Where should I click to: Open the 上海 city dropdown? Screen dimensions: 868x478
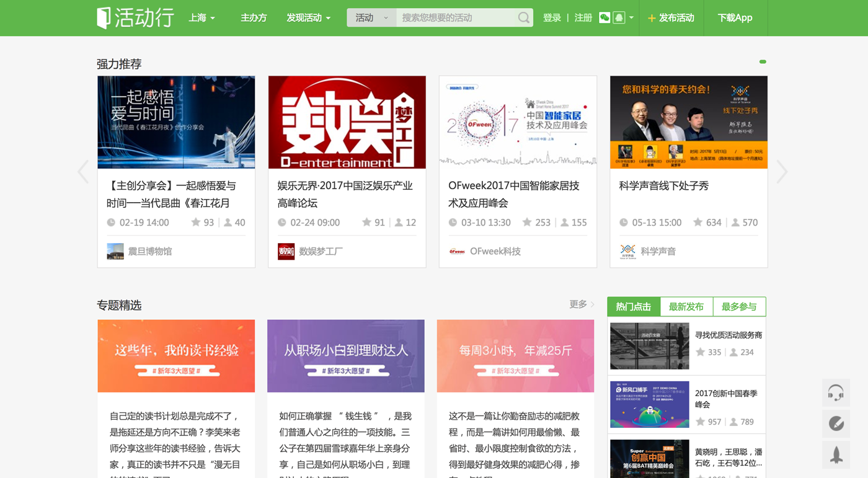(x=201, y=18)
